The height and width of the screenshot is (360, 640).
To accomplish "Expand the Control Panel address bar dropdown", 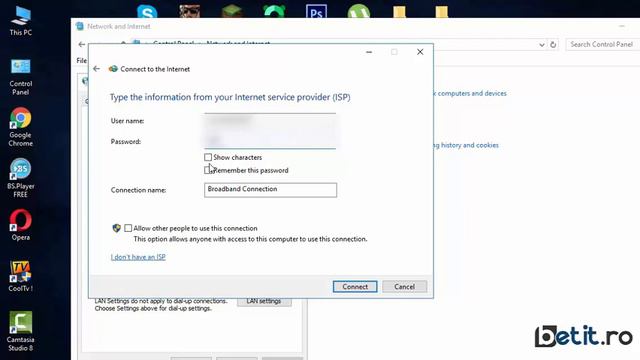I will [x=542, y=44].
